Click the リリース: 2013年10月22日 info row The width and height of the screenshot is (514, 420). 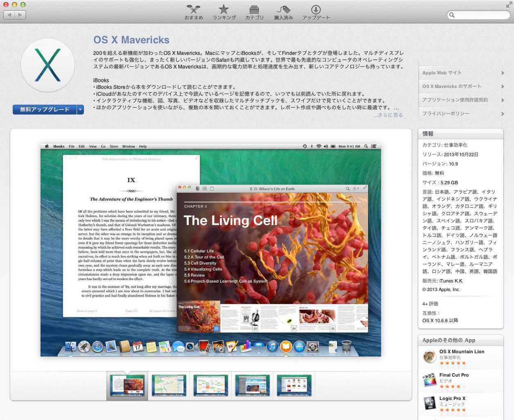click(x=450, y=154)
